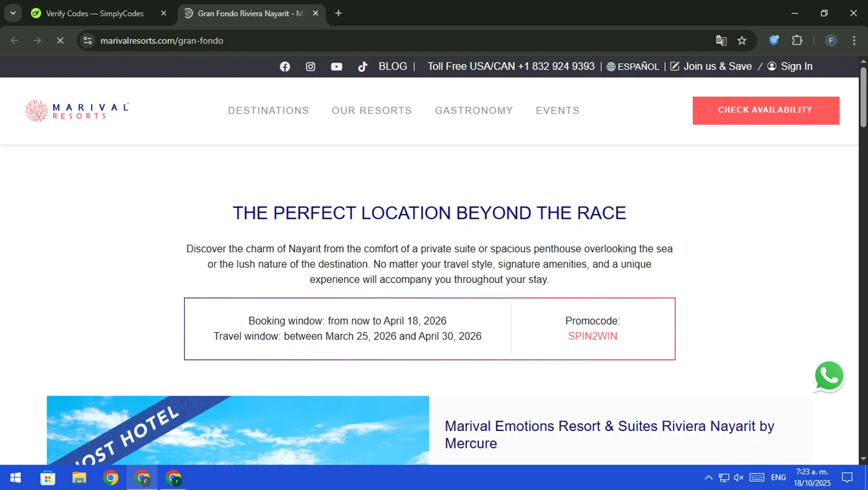
Task: Click the scrollbar up arrow
Action: (x=863, y=60)
